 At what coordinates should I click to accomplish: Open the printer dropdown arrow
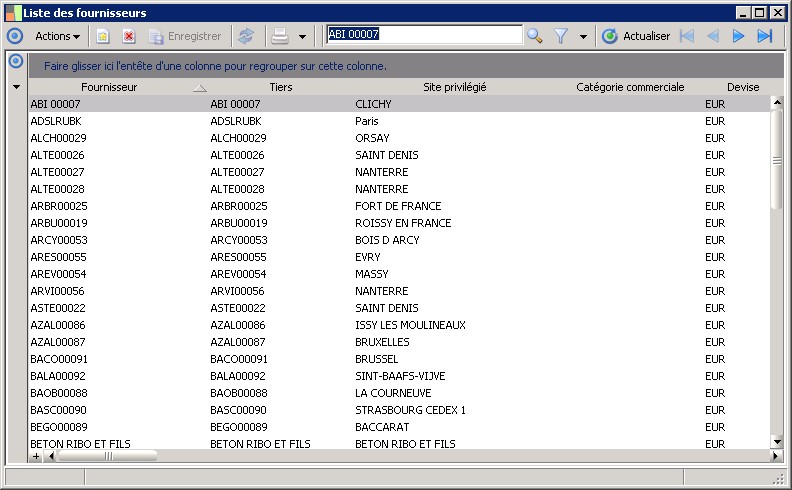(302, 36)
